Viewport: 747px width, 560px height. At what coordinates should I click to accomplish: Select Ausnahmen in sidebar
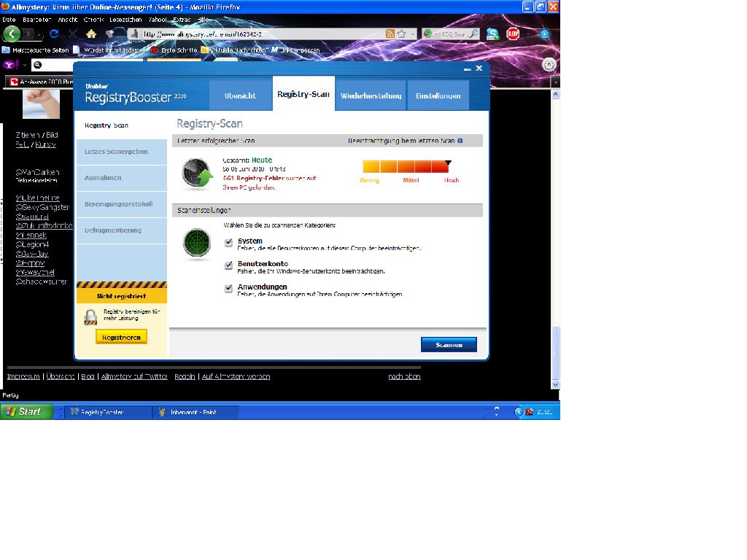pyautogui.click(x=122, y=178)
